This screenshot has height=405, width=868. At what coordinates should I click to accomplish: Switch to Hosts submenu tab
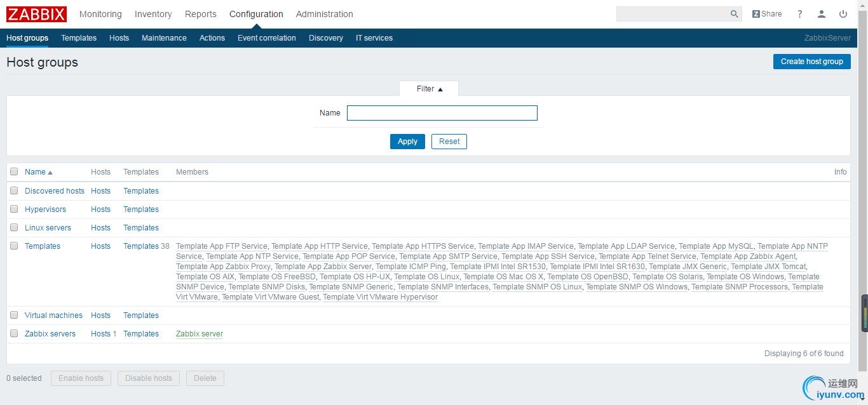119,38
